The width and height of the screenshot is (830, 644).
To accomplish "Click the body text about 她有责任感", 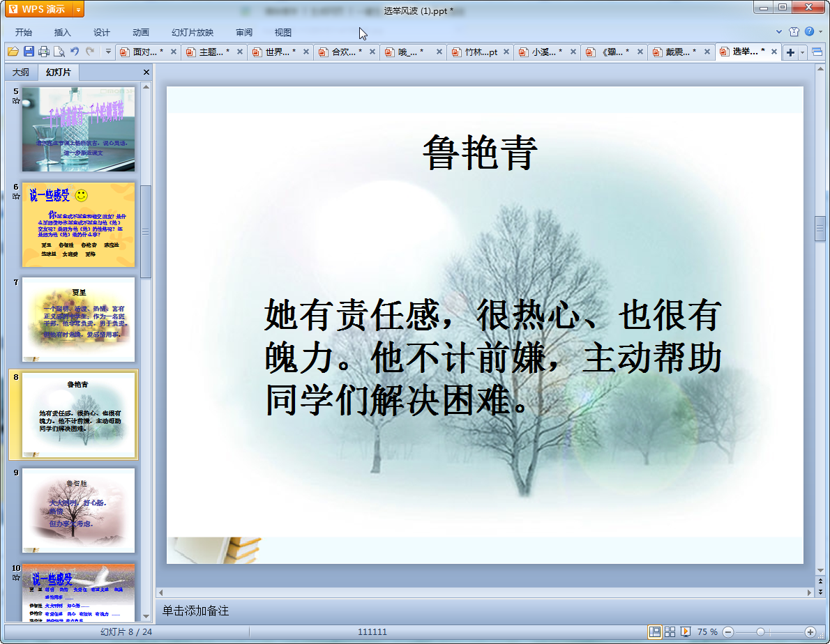I will [x=493, y=358].
